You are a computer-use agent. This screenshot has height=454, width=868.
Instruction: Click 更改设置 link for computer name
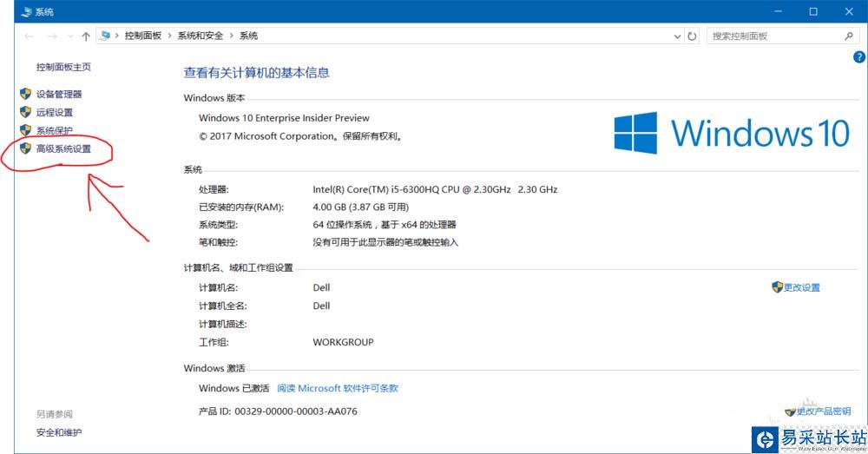801,287
